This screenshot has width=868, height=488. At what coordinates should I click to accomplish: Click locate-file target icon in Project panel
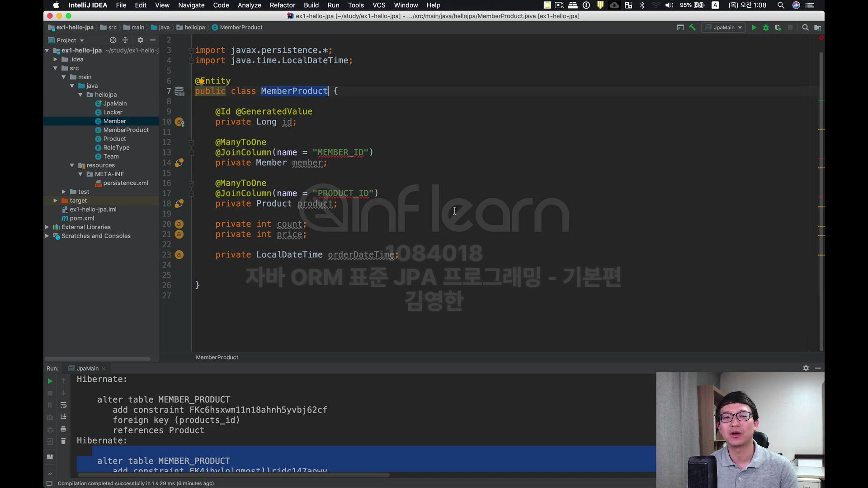(113, 40)
